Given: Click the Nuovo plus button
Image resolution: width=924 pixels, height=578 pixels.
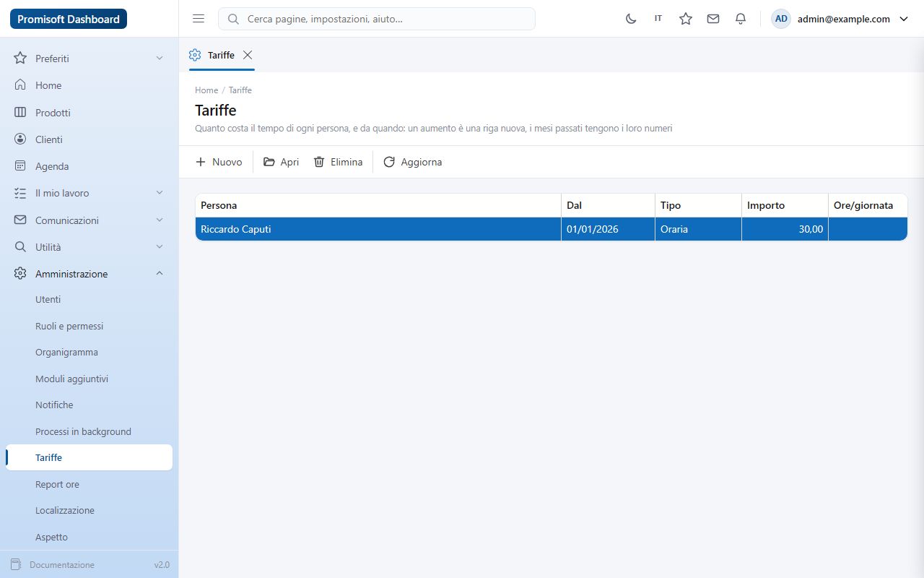Looking at the screenshot, I should (219, 162).
